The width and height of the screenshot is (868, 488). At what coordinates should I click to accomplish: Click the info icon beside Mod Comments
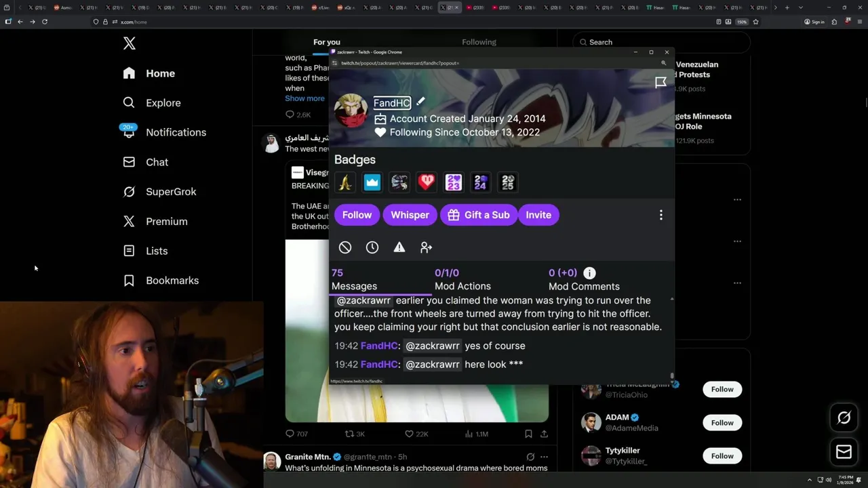589,273
